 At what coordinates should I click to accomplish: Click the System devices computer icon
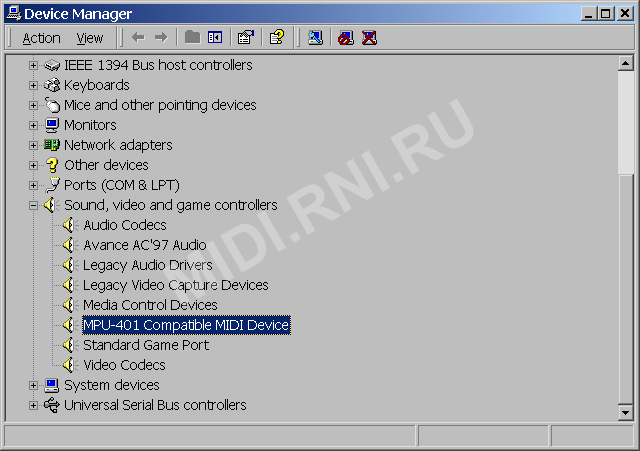coord(52,385)
